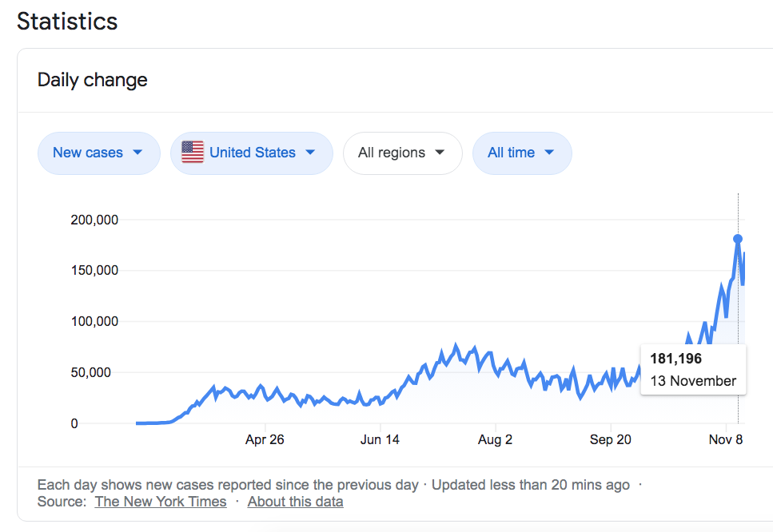Viewport: 773px width, 532px height.
Task: Click the arrow beside All regions
Action: point(440,153)
